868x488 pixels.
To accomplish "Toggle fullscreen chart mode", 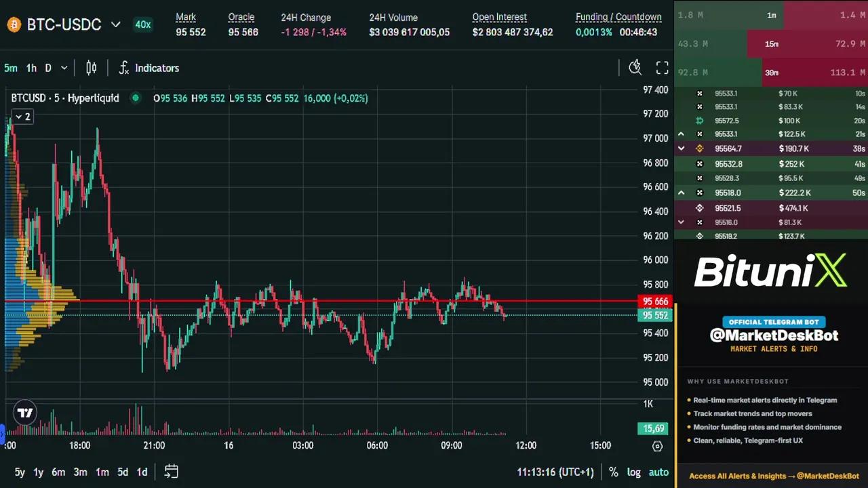I will [x=662, y=68].
